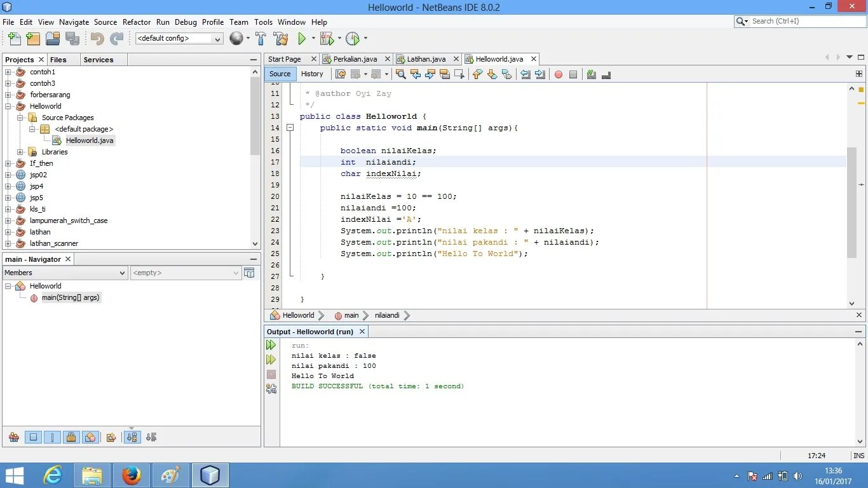Click the Shift Line Left icon
Image resolution: width=868 pixels, height=488 pixels.
coord(526,74)
